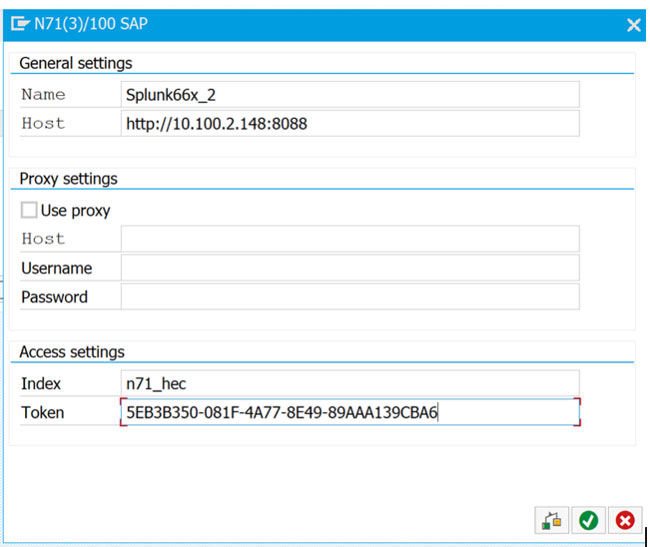Select the N71(3)/100 SAP title text
The width and height of the screenshot is (650, 547).
click(x=91, y=24)
